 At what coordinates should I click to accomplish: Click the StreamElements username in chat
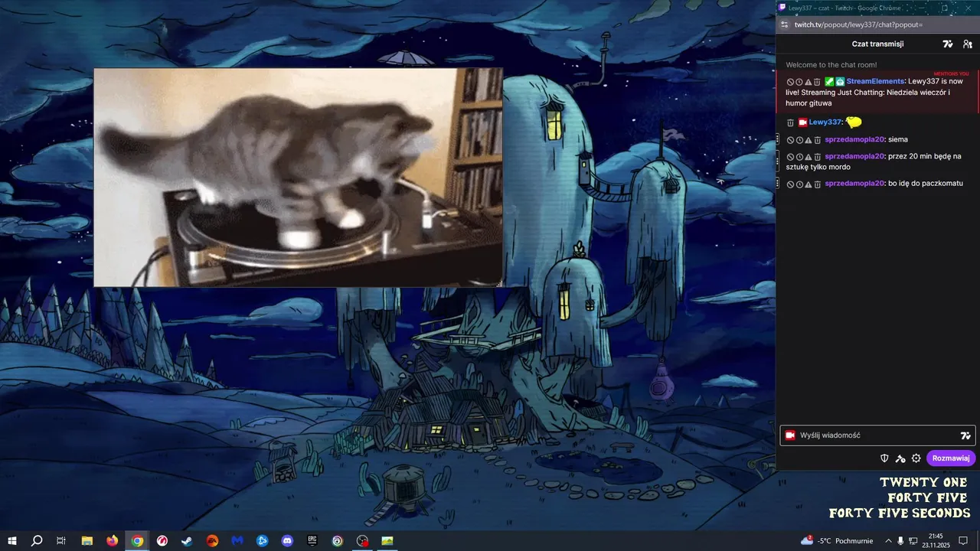tap(875, 82)
